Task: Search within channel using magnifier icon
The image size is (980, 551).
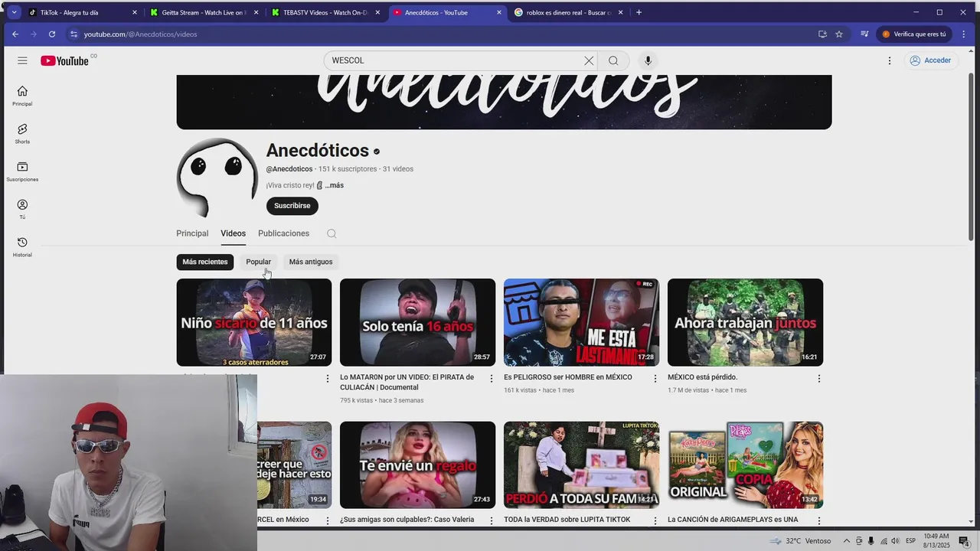Action: [x=332, y=233]
